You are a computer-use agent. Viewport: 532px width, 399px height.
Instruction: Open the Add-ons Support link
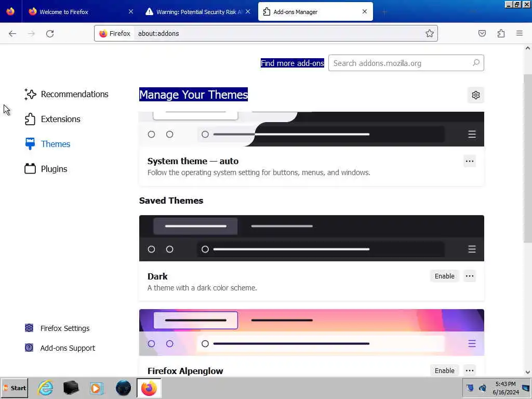60,348
